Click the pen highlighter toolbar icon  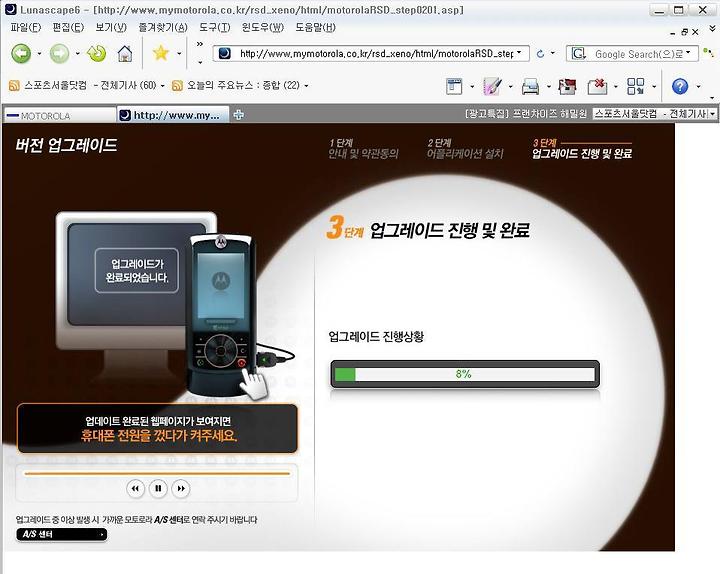[492, 86]
